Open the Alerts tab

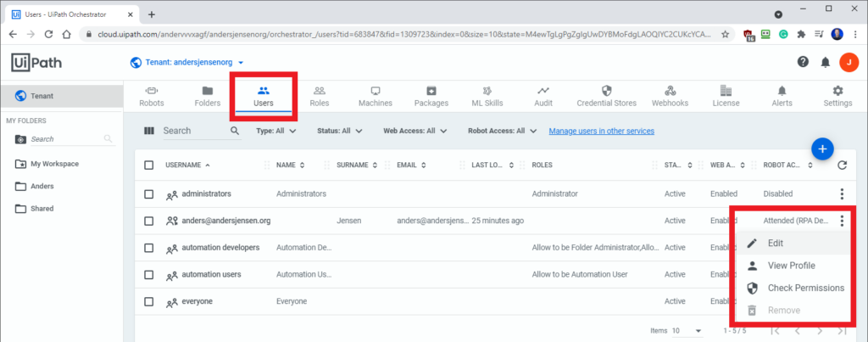pos(782,97)
